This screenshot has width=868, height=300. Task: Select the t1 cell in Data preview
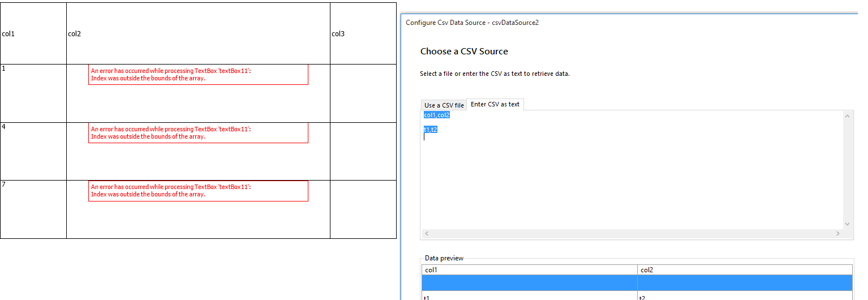coord(529,297)
